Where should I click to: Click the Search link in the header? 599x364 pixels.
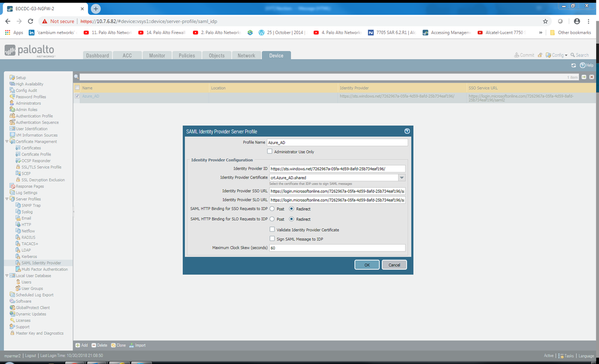pyautogui.click(x=580, y=55)
